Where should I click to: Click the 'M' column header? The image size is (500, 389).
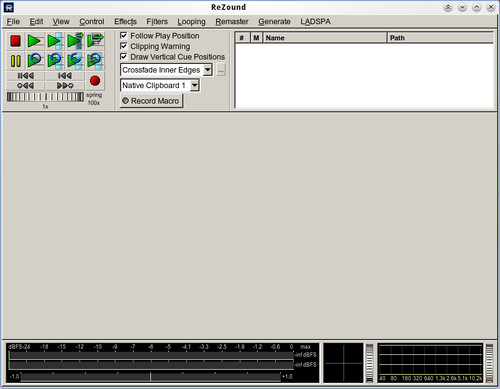click(x=256, y=38)
